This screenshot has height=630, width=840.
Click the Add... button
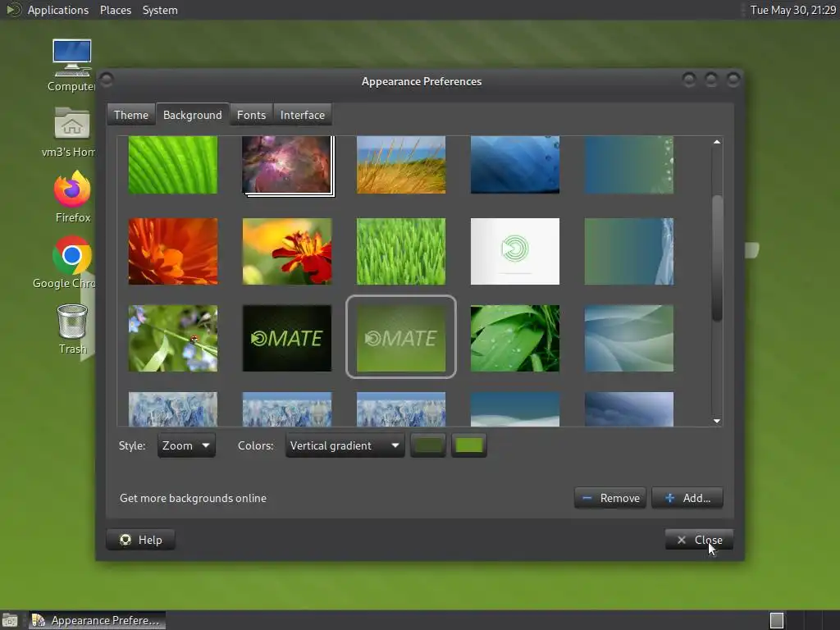(687, 498)
